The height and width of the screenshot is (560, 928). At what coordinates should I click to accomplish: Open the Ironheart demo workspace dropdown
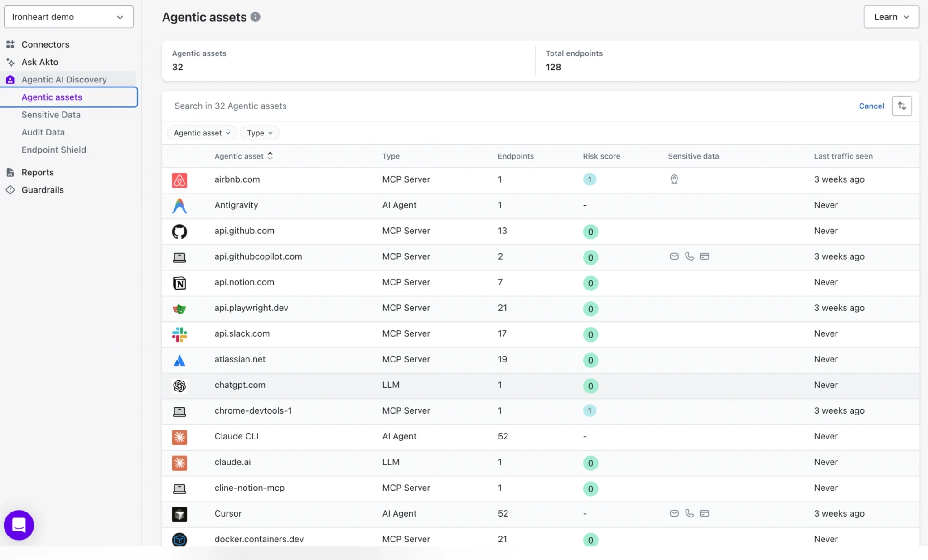point(68,17)
